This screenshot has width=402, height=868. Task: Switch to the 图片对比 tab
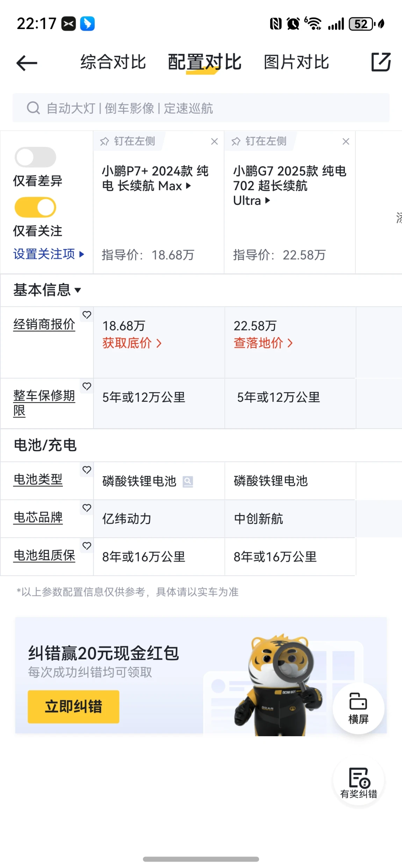(x=296, y=62)
